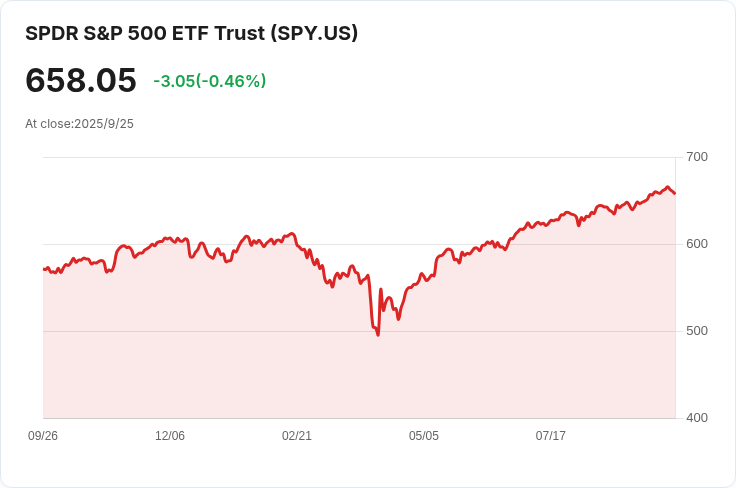
Task: Click the 07/17 date label on x-axis
Action: pyautogui.click(x=551, y=436)
